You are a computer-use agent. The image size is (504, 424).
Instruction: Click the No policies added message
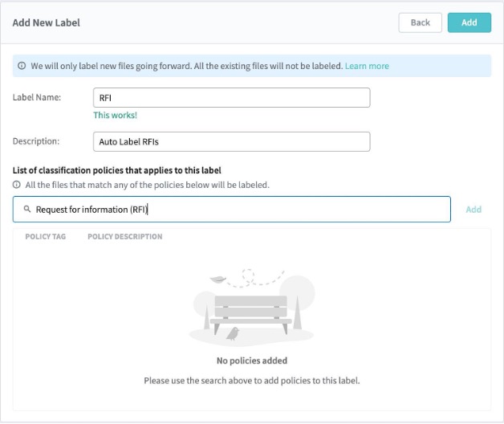point(251,361)
